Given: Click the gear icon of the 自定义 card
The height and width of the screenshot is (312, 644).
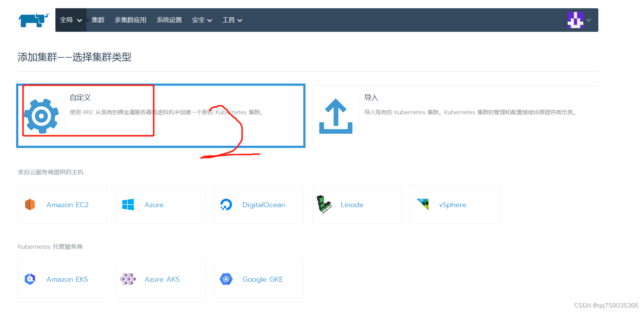Looking at the screenshot, I should click(x=41, y=116).
